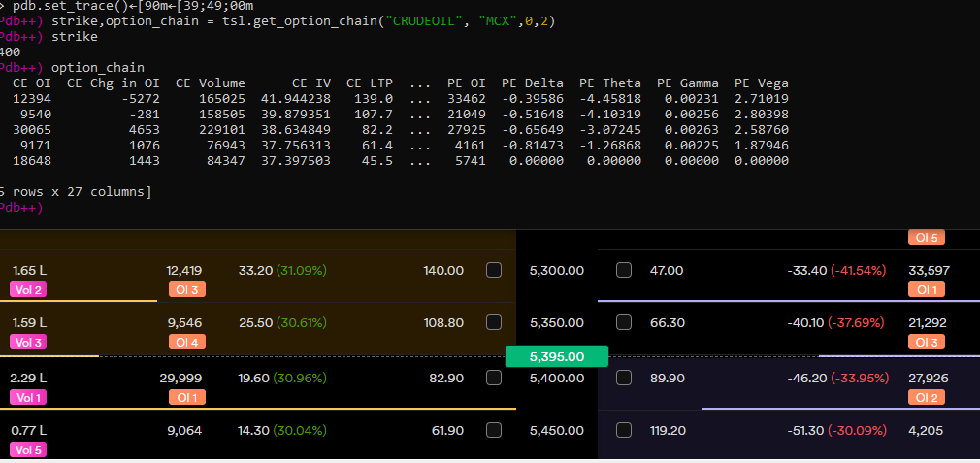Screen dimensions: 980x463
Task: Select the Vol 1 badge
Action: tap(27, 397)
